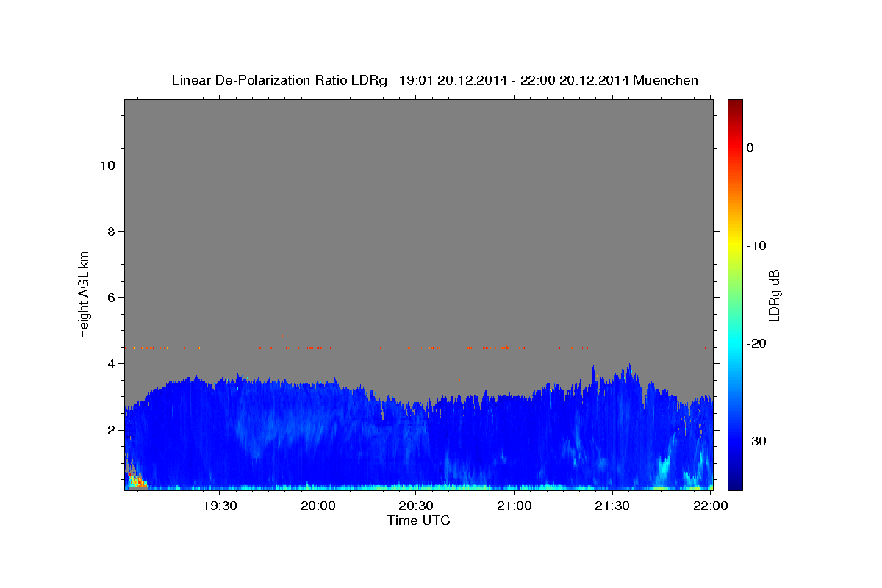Click the height tick label 10

107,165
